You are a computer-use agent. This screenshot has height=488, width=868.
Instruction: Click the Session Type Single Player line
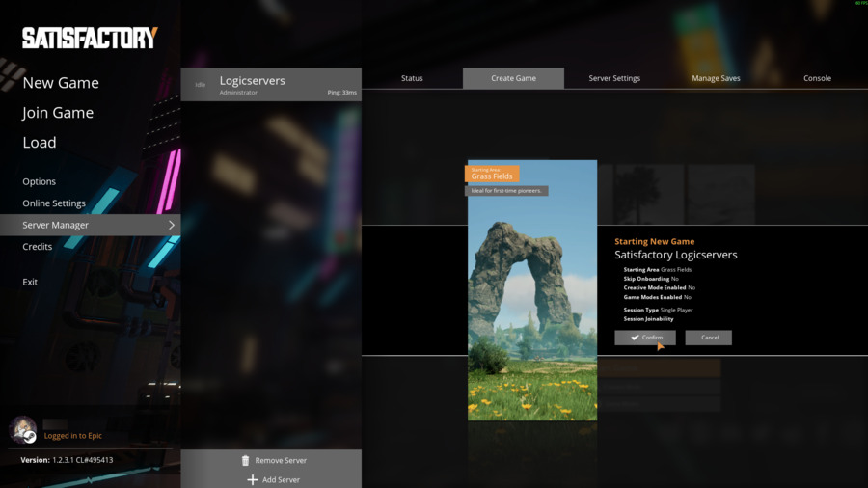click(x=658, y=310)
